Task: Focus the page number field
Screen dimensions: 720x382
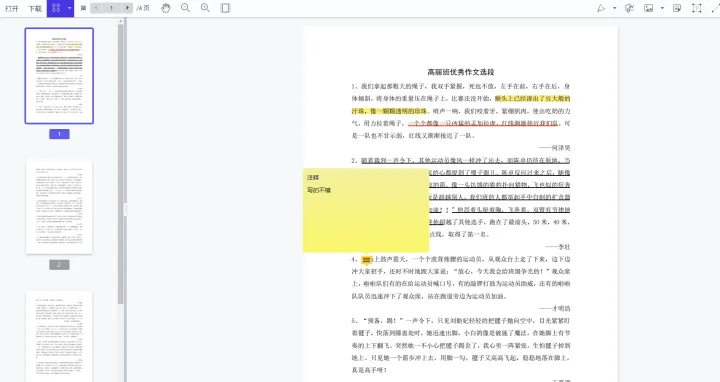Action: (112, 8)
